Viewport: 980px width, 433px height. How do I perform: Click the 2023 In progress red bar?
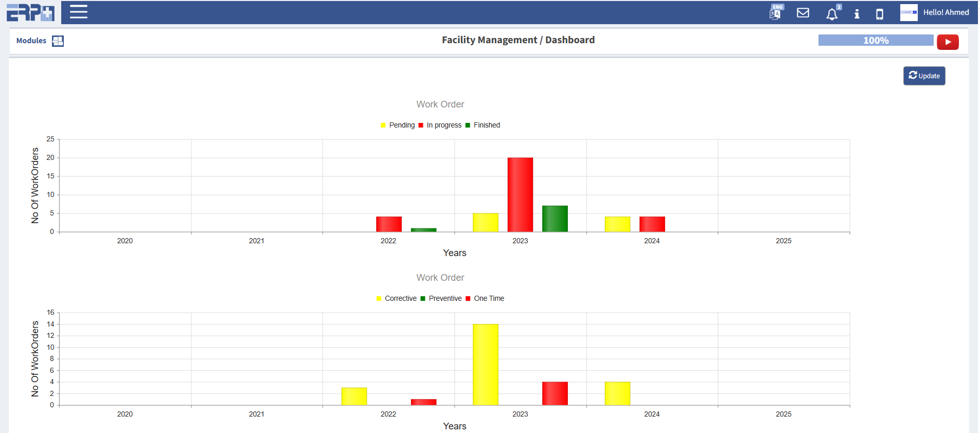click(520, 194)
